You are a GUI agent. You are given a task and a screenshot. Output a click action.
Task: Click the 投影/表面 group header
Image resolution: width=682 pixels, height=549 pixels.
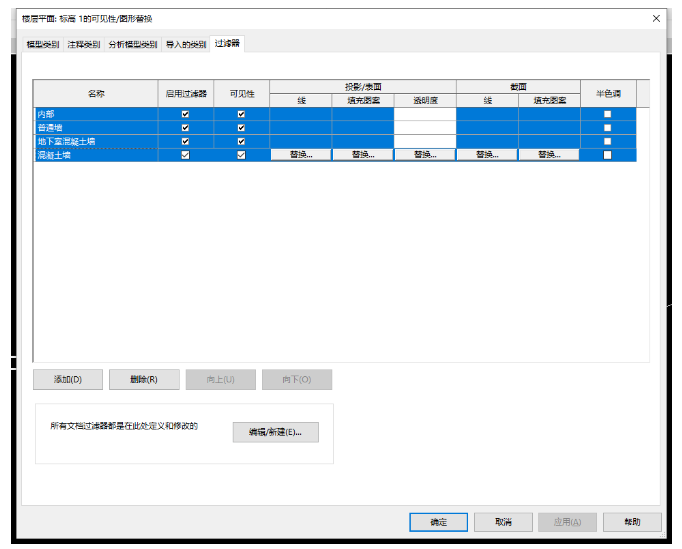[363, 87]
